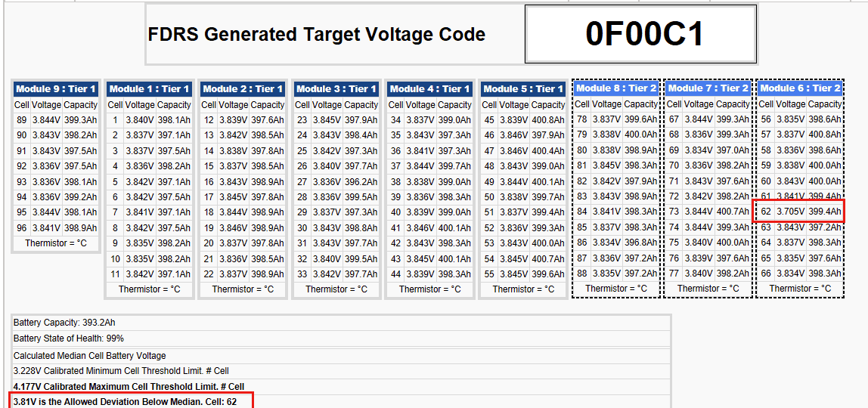This screenshot has height=408, width=868.
Task: Select the Calculated Median Cell Battery Voltage row
Action: click(x=89, y=356)
